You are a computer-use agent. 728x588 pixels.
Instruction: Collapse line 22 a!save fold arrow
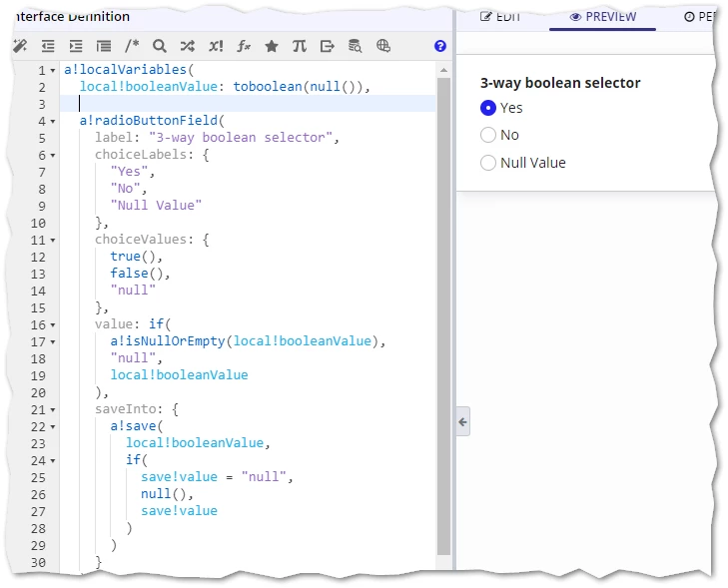[53, 427]
